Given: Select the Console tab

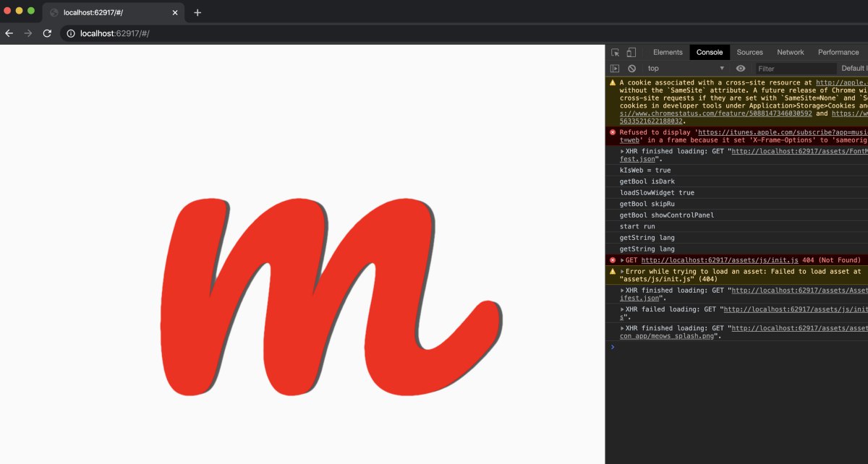Looking at the screenshot, I should 710,52.
